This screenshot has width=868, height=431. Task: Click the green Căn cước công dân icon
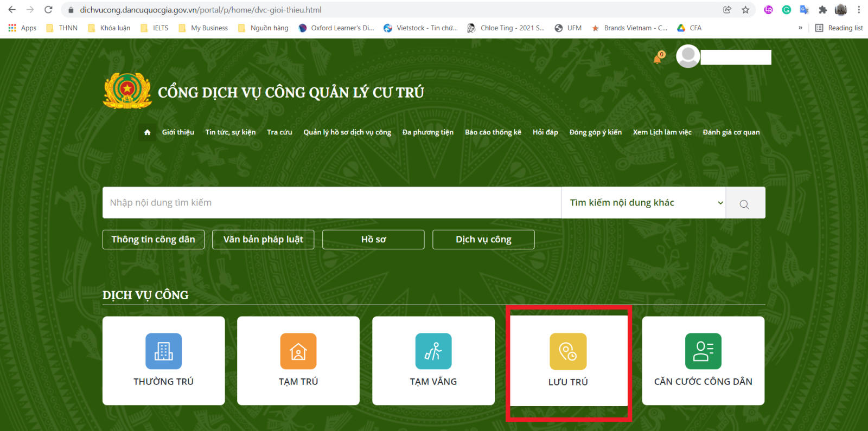click(x=703, y=351)
